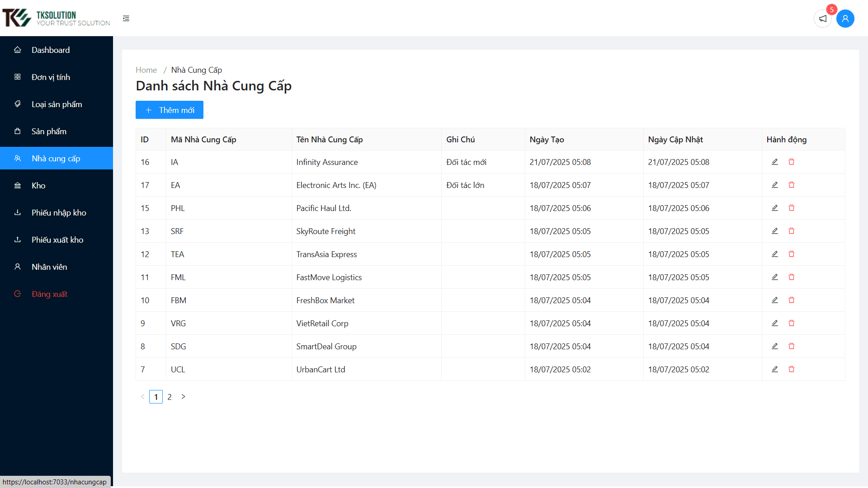Click edit pencil for Pacific Haul Ltd.
This screenshot has height=488, width=868.
pyautogui.click(x=774, y=208)
